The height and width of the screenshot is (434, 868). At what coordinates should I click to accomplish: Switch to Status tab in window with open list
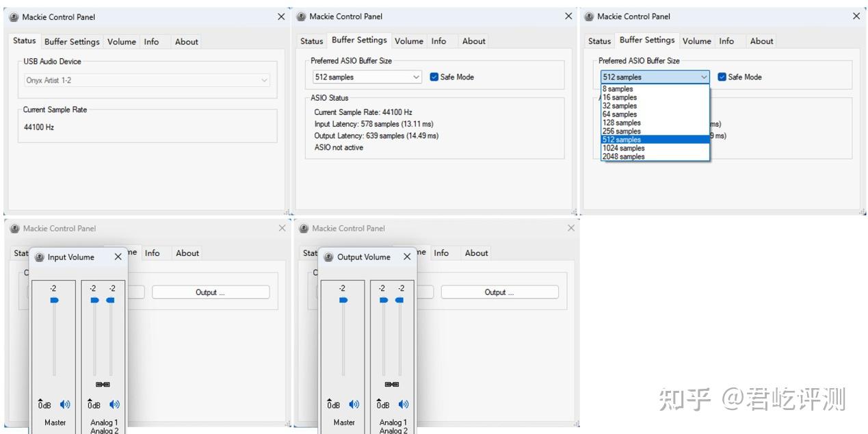(x=599, y=41)
